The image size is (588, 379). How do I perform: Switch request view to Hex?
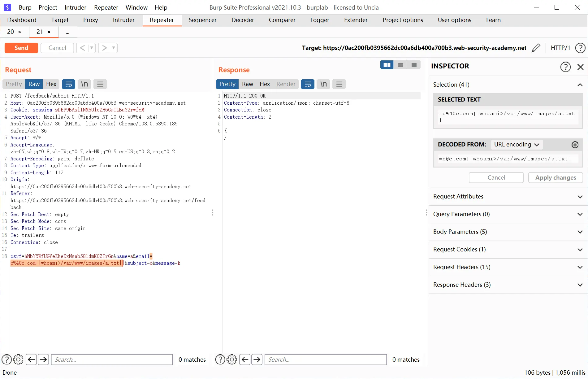coord(51,84)
